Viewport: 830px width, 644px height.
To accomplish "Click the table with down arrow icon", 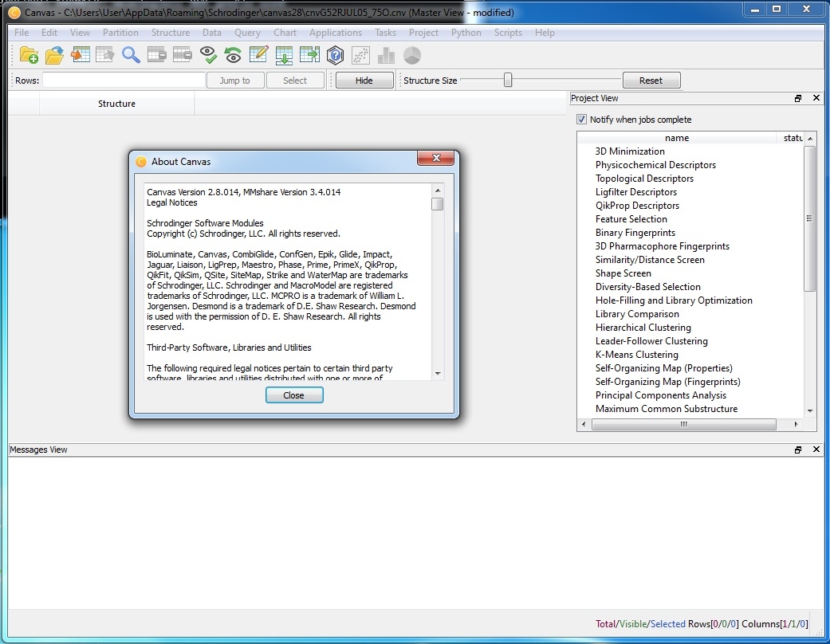I will pyautogui.click(x=285, y=55).
